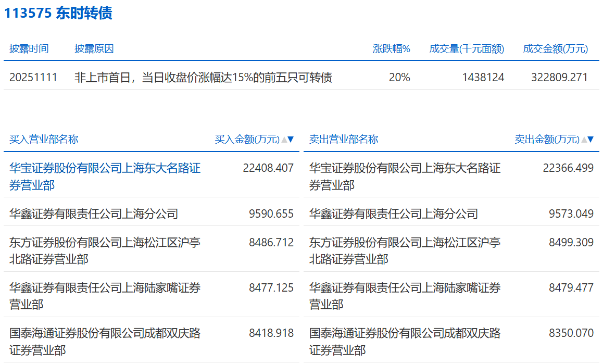The width and height of the screenshot is (603, 364).
Task: Select 成交量(千元面额) column header
Action: (467, 49)
